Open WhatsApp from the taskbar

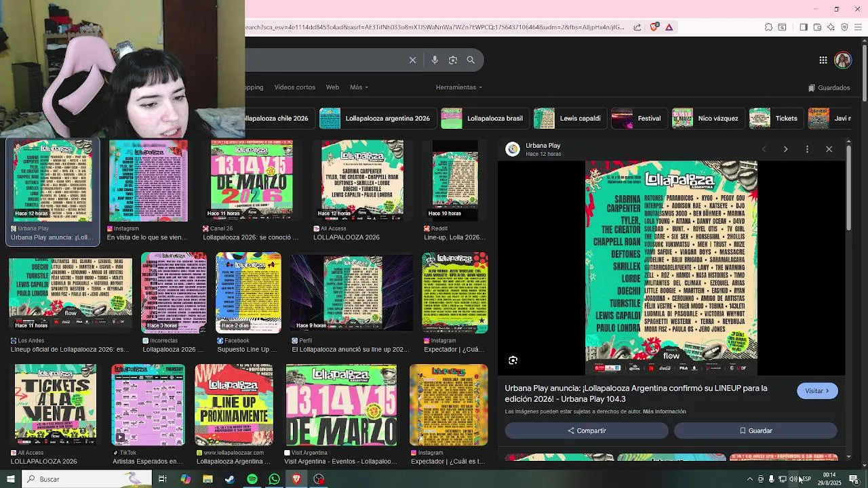[274, 479]
